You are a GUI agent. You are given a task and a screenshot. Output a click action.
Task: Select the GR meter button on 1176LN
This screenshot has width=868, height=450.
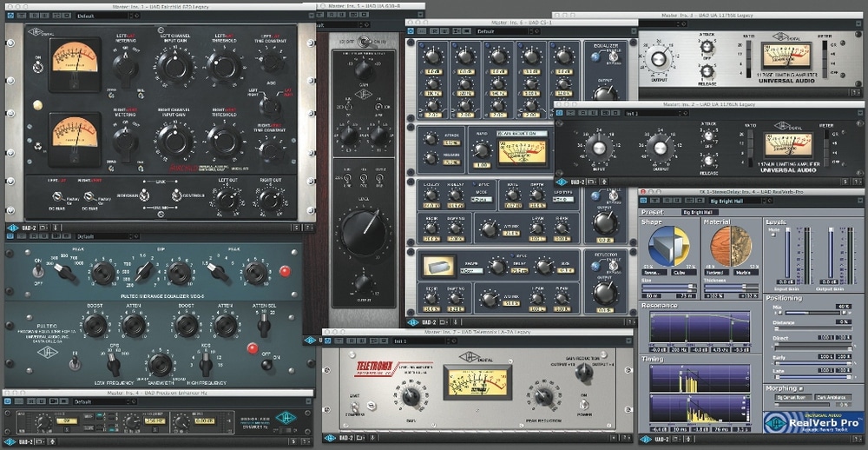click(827, 134)
